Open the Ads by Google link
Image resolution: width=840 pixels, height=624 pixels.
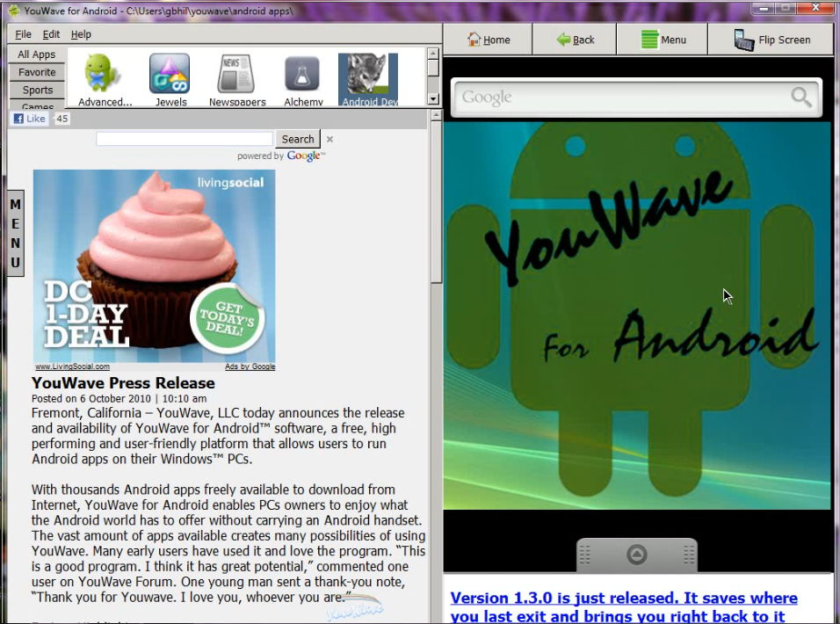[250, 366]
